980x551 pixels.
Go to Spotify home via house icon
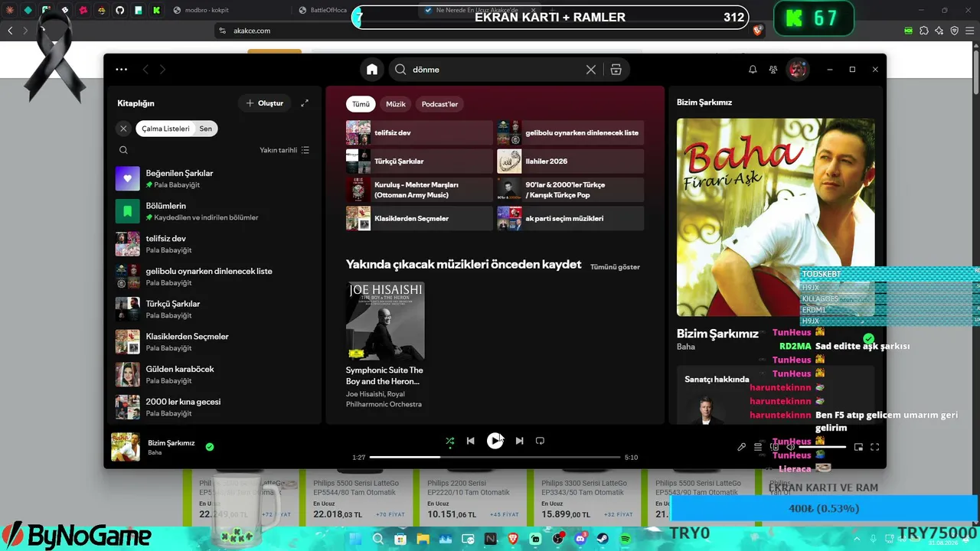point(372,70)
